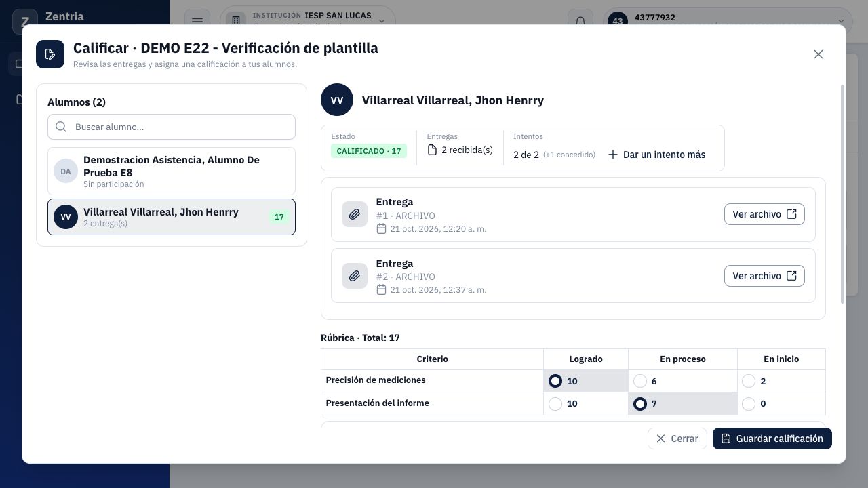
Task: Click the Zentria logo in the sidebar
Action: pos(25,22)
